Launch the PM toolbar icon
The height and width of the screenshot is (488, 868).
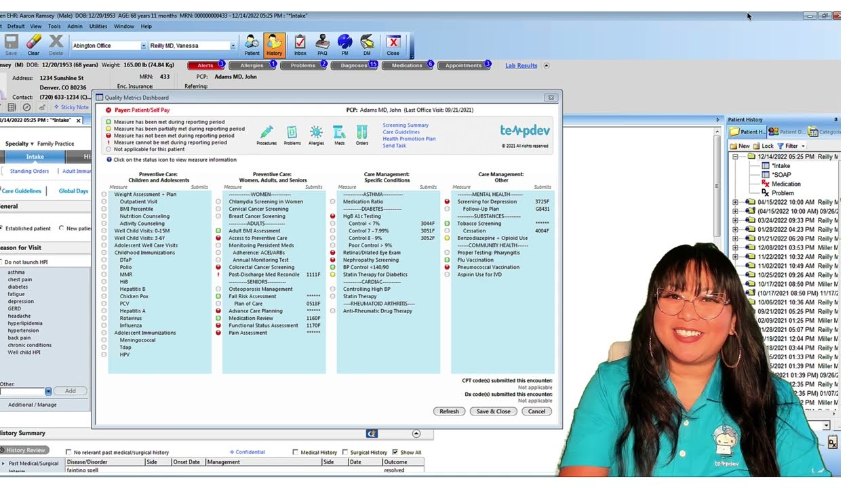click(344, 45)
